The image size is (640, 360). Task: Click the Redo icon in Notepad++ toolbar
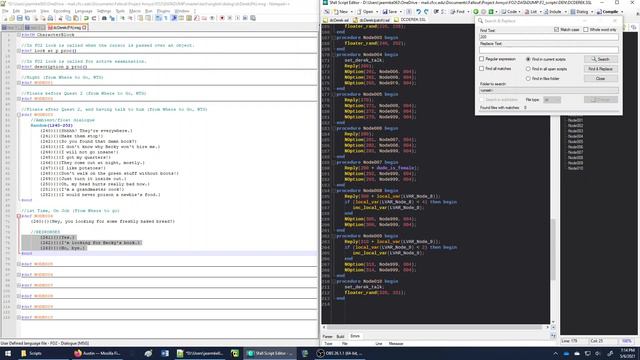[94, 18]
